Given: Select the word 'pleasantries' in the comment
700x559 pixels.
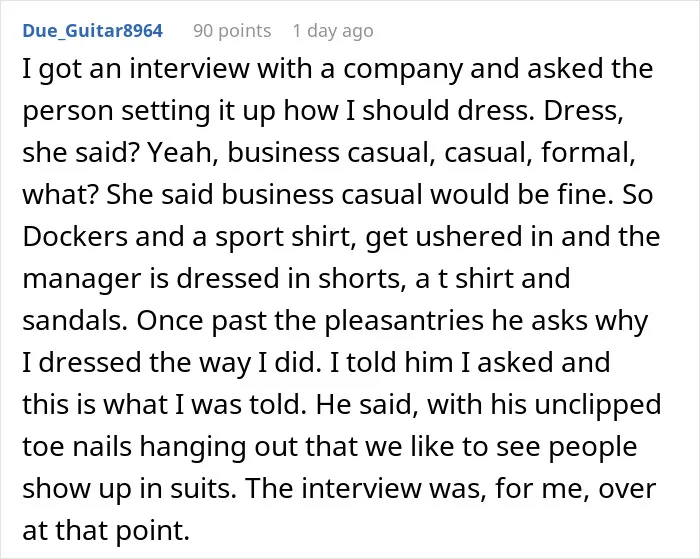Looking at the screenshot, I should [x=404, y=321].
